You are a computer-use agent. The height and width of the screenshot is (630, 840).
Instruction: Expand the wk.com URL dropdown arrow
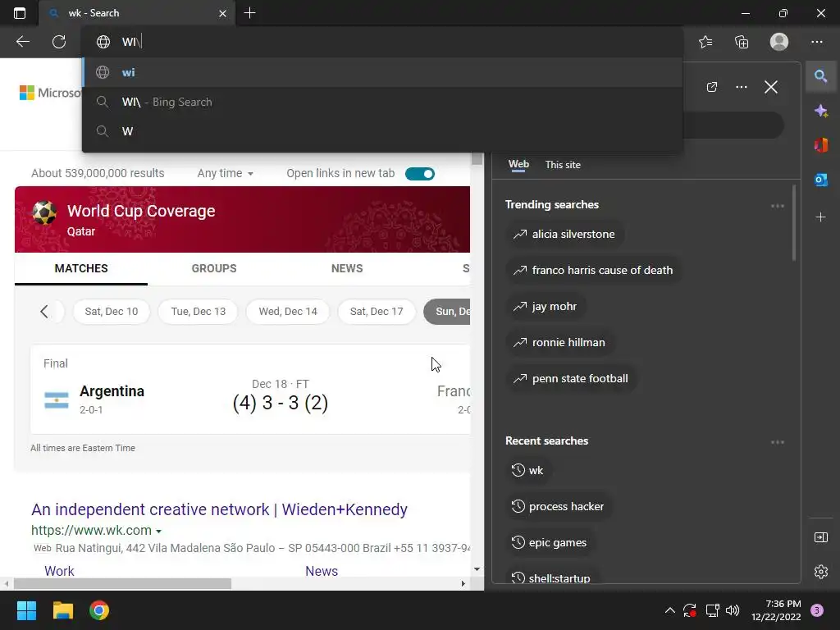(158, 532)
